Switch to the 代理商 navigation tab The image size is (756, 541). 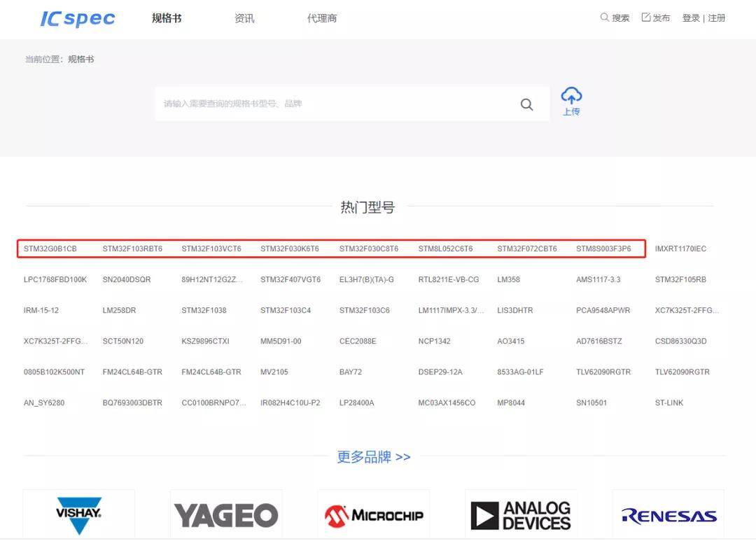[322, 19]
